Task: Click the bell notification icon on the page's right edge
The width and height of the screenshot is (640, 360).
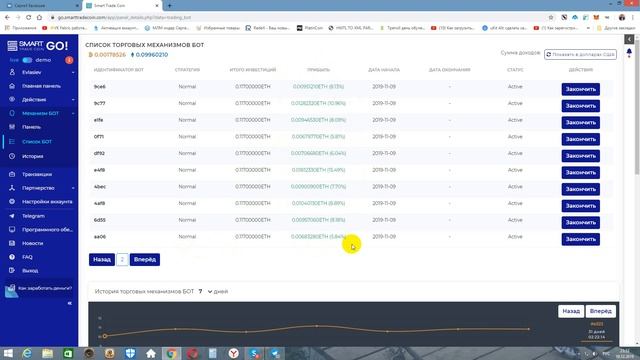Action: 629,53
